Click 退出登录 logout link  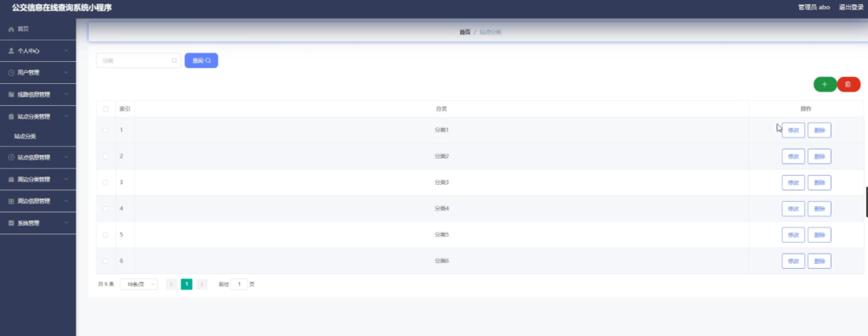[x=851, y=7]
